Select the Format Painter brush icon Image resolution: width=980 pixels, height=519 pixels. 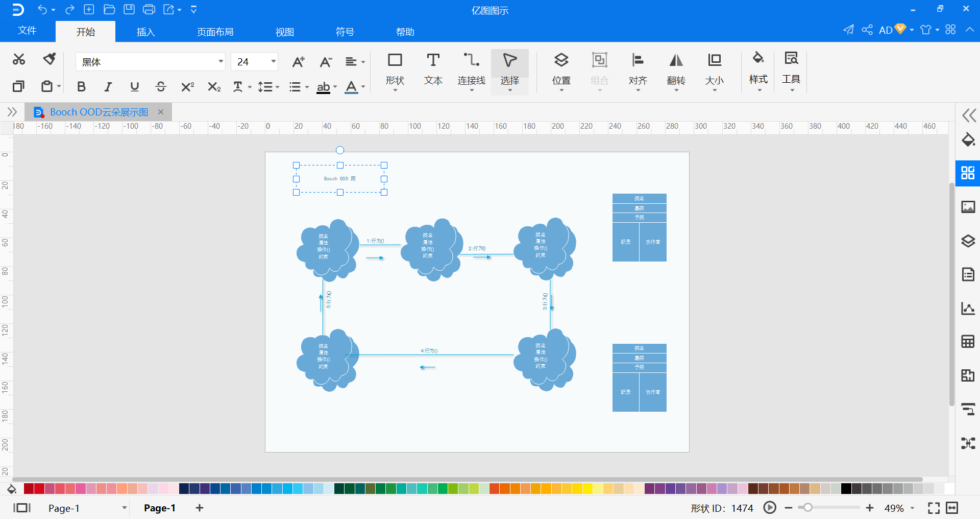tap(50, 59)
